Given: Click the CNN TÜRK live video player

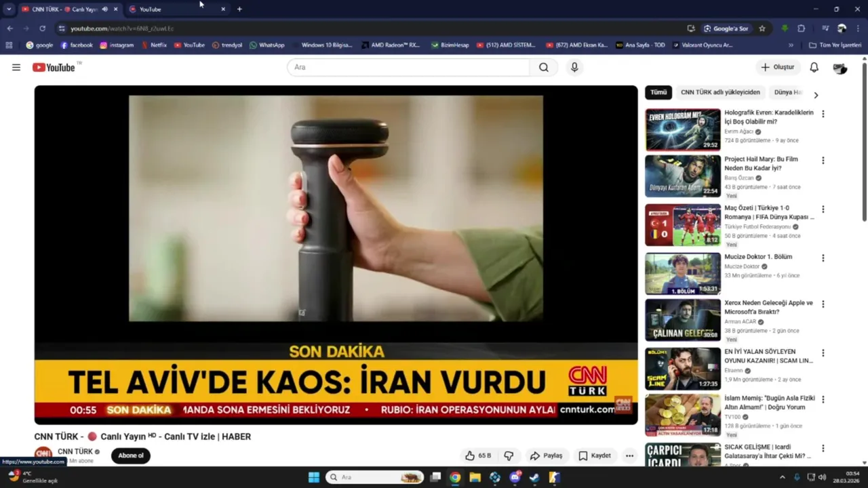Looking at the screenshot, I should pyautogui.click(x=336, y=255).
